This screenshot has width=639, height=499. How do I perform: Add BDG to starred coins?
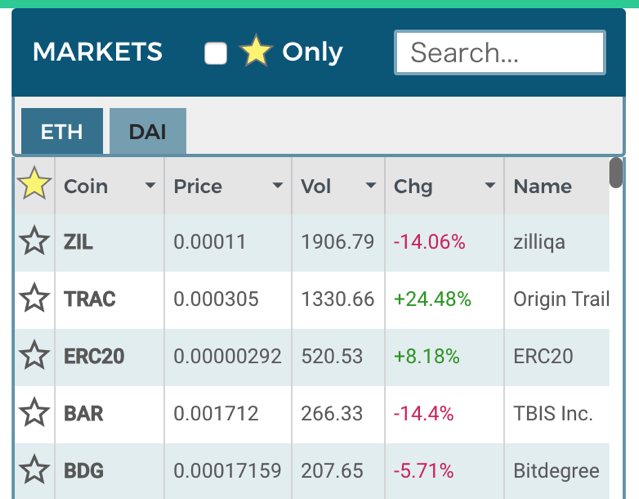(34, 469)
